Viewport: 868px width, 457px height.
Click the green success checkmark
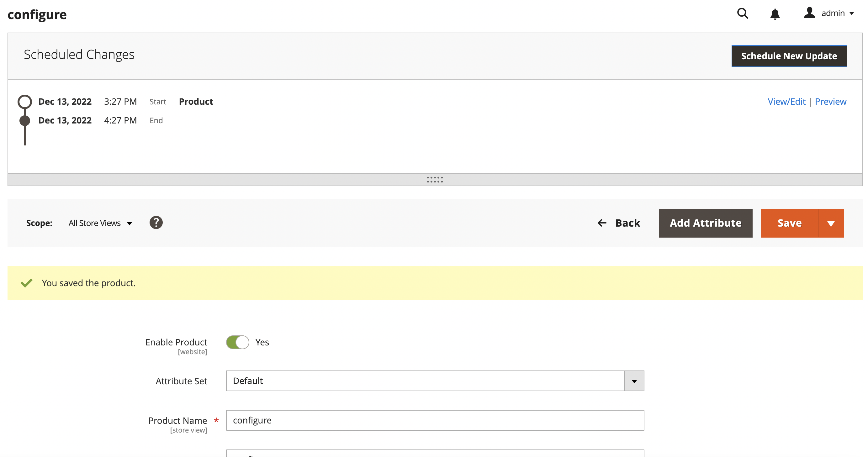click(26, 283)
